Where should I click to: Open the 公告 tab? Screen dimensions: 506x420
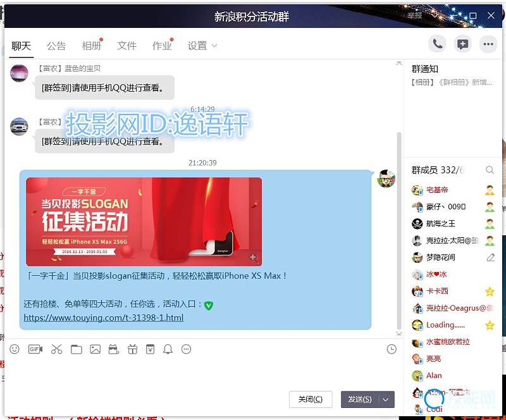coord(56,46)
